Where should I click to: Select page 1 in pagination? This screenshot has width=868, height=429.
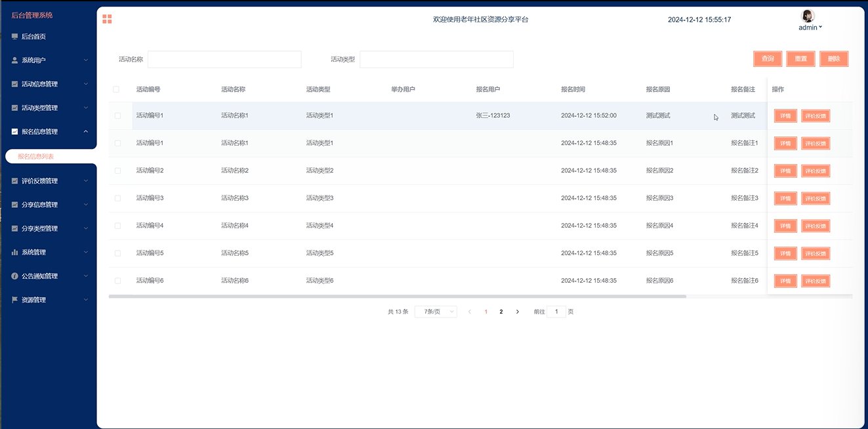[486, 312]
